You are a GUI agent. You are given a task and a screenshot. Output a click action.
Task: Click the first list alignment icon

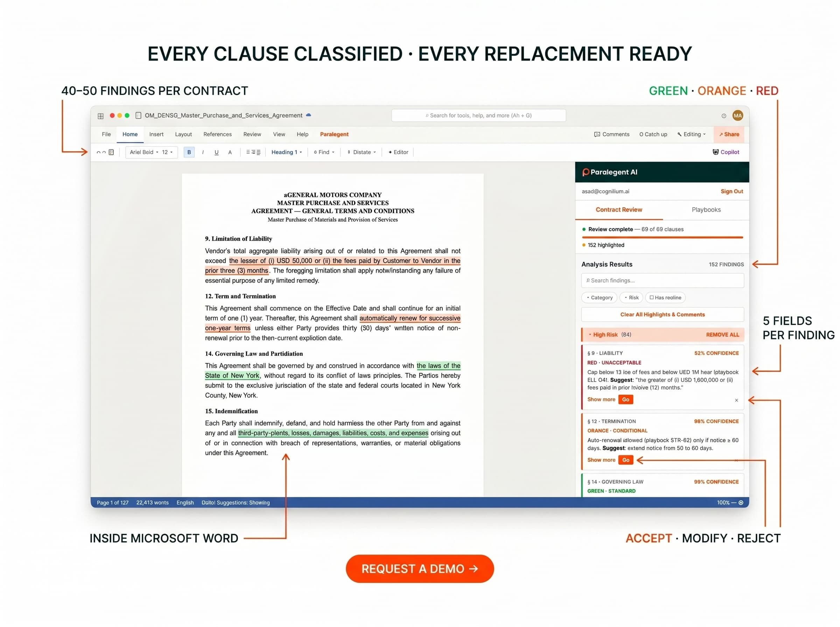[x=248, y=152]
